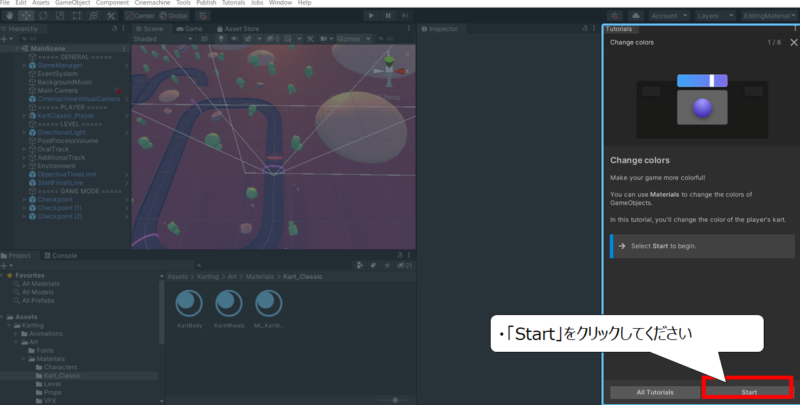
Task: Toggle the 2D view button in Scene
Action: tap(205, 39)
